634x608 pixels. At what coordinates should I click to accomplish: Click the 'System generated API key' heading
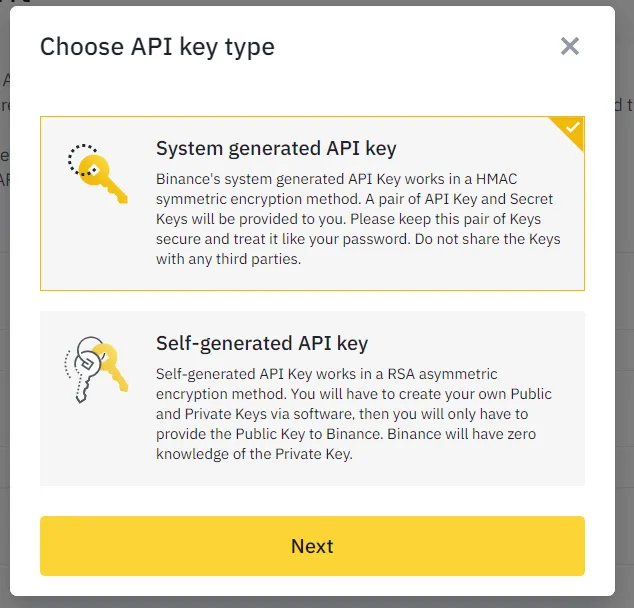coord(276,149)
